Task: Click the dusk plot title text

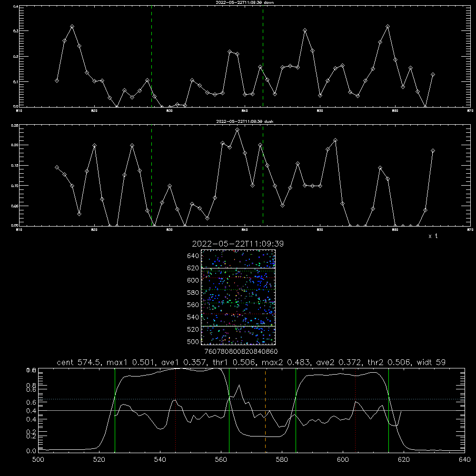Action: pyautogui.click(x=245, y=121)
